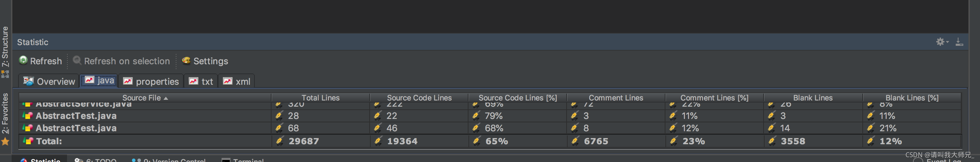The image size is (980, 162).
Task: Click the Source Code Lines [%] header
Action: tap(517, 98)
